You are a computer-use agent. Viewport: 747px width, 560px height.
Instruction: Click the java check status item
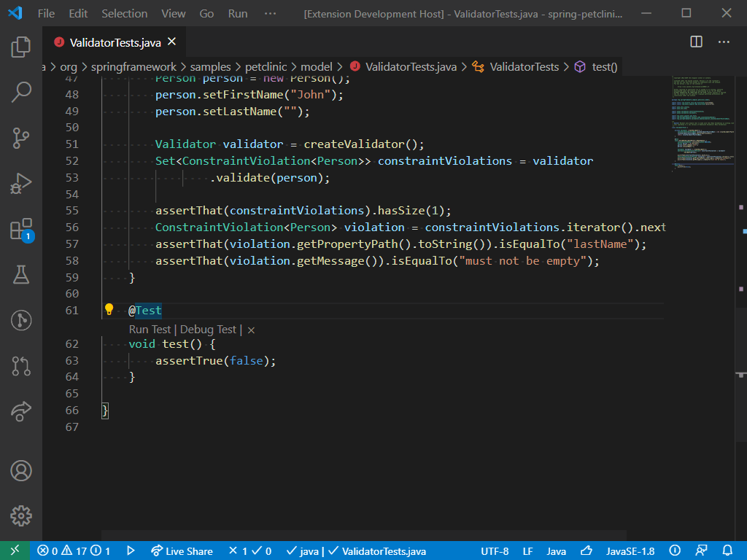(x=303, y=551)
